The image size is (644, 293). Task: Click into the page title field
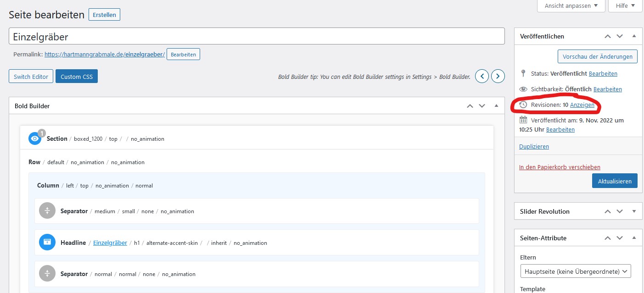[x=257, y=36]
